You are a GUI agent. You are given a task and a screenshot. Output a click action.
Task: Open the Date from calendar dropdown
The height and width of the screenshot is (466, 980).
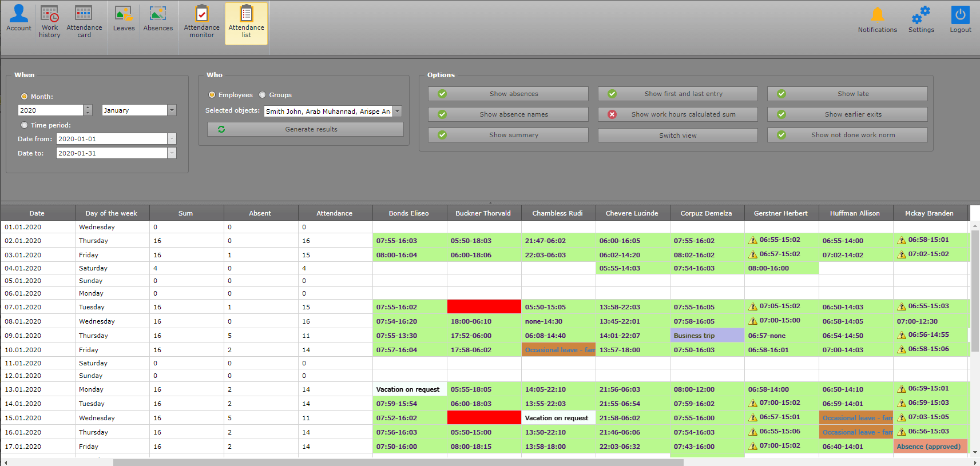[172, 139]
